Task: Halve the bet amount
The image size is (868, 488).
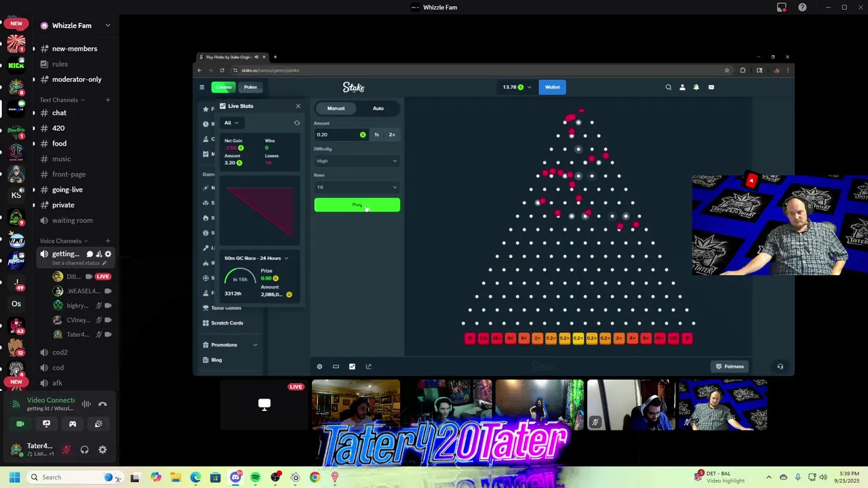Action: 376,134
